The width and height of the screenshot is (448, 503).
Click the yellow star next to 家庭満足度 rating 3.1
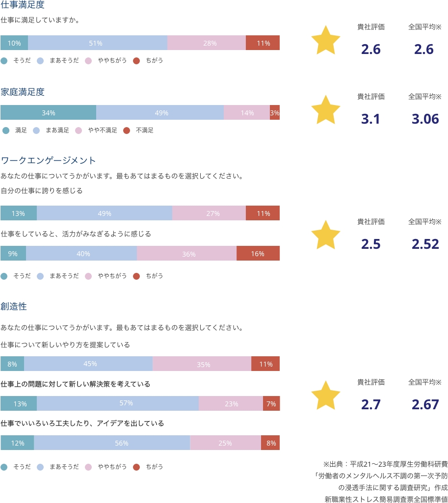tap(325, 110)
